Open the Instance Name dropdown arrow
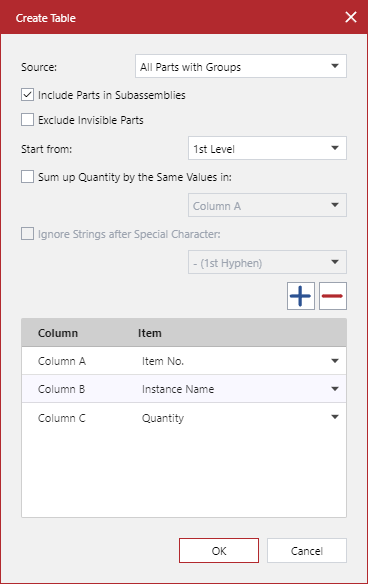Viewport: 368px width, 584px height. 335,389
